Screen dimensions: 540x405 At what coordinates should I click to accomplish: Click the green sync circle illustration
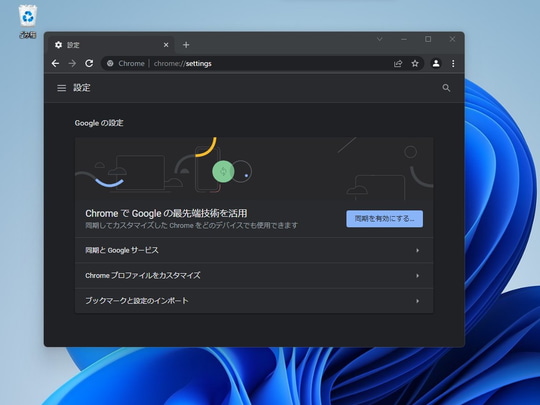pos(223,172)
